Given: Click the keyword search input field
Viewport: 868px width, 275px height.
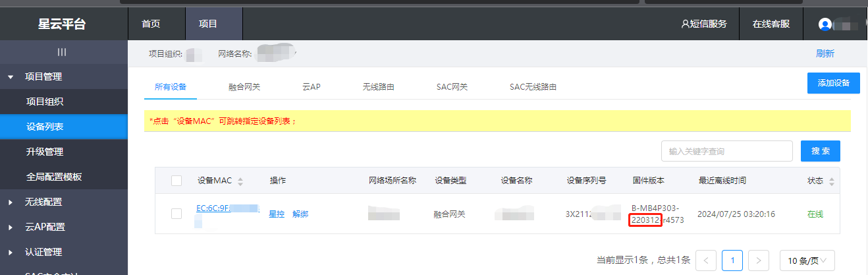Looking at the screenshot, I should (x=726, y=151).
